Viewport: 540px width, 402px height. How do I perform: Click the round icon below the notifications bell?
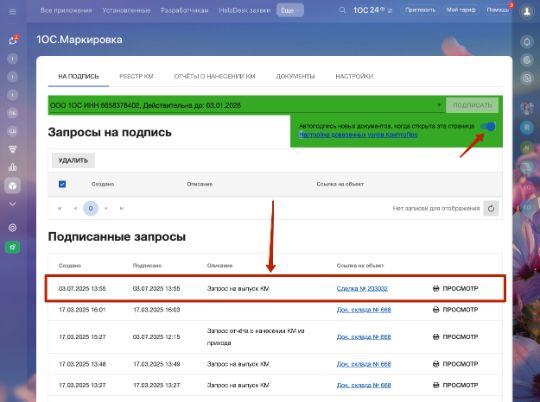[x=527, y=60]
